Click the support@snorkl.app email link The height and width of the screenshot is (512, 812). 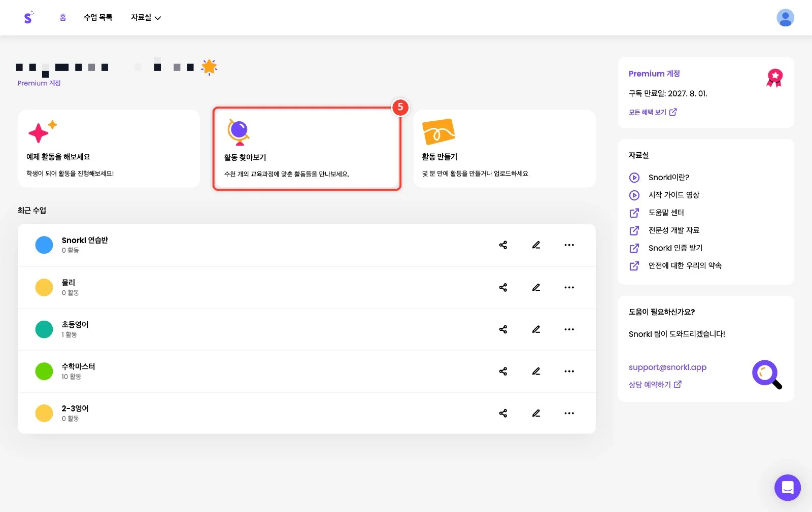point(667,367)
